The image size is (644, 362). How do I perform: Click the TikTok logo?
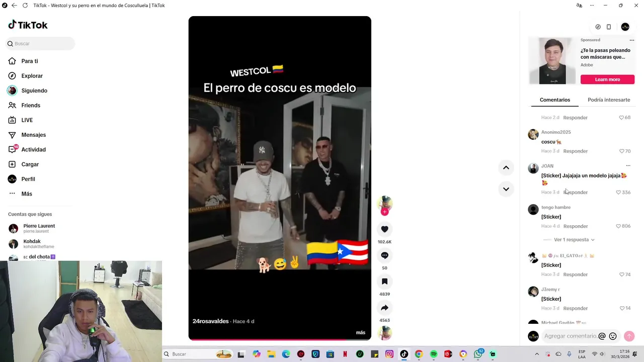click(x=28, y=25)
